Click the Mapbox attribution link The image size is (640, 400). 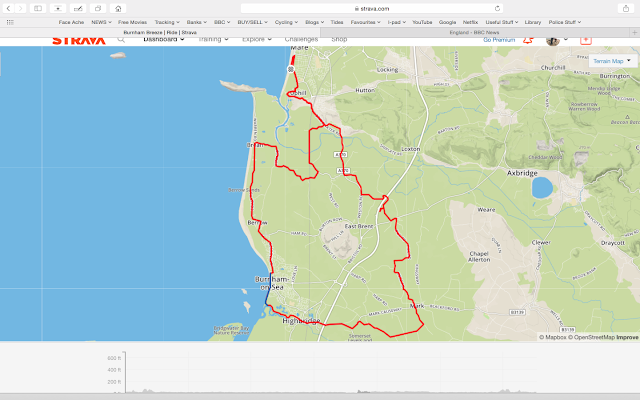pos(553,337)
